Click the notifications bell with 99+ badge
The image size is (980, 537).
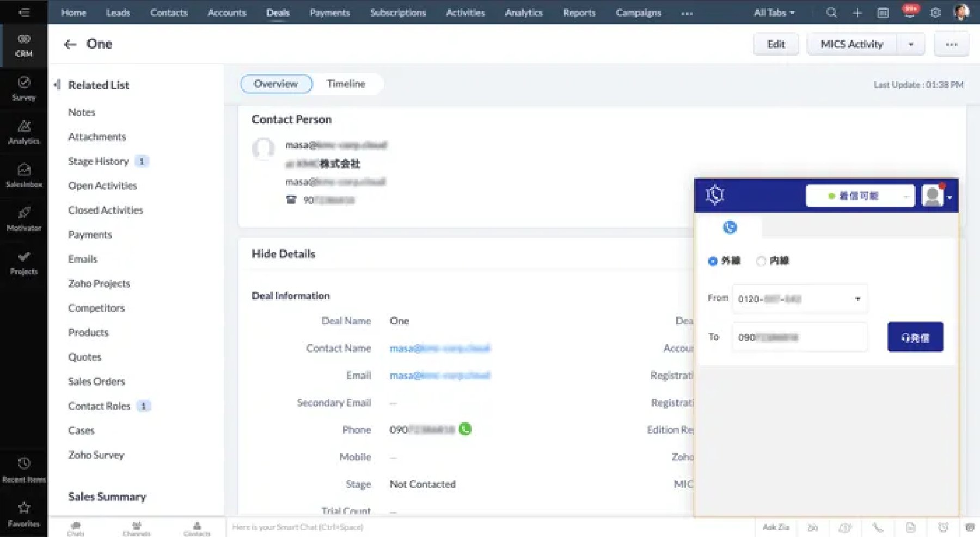click(x=910, y=11)
